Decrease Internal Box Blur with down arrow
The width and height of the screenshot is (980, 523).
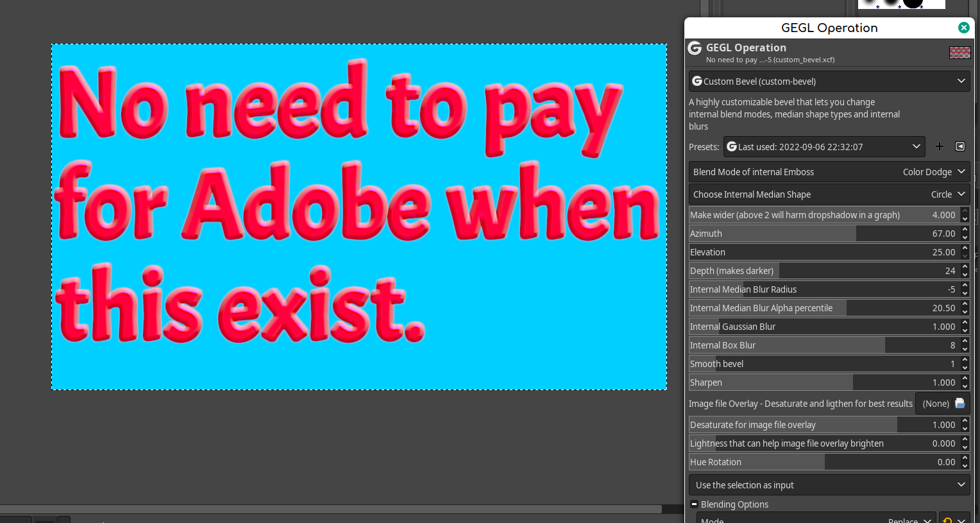965,350
